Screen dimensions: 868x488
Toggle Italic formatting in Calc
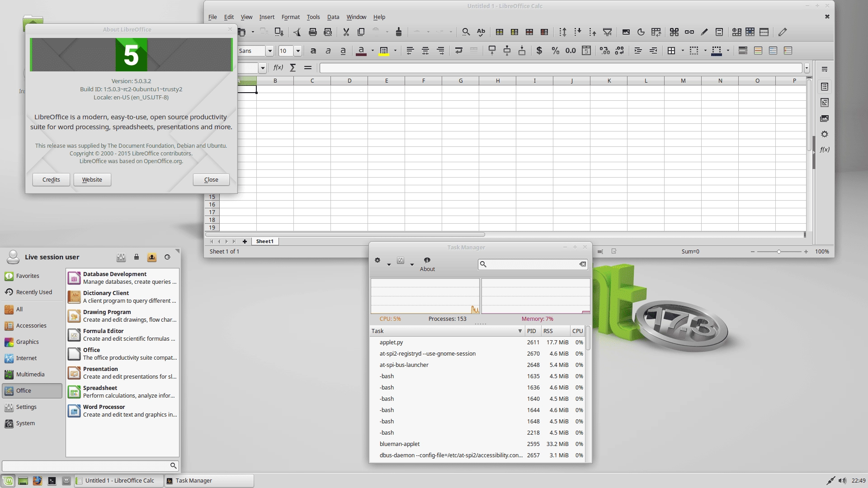328,51
